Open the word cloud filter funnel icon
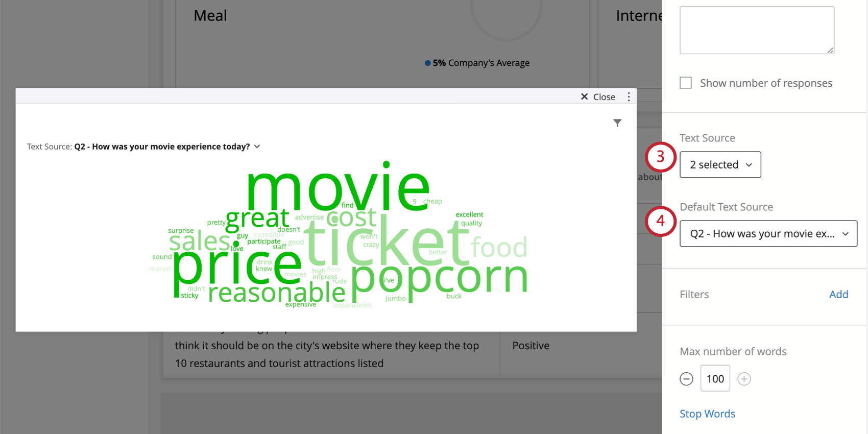 (617, 123)
